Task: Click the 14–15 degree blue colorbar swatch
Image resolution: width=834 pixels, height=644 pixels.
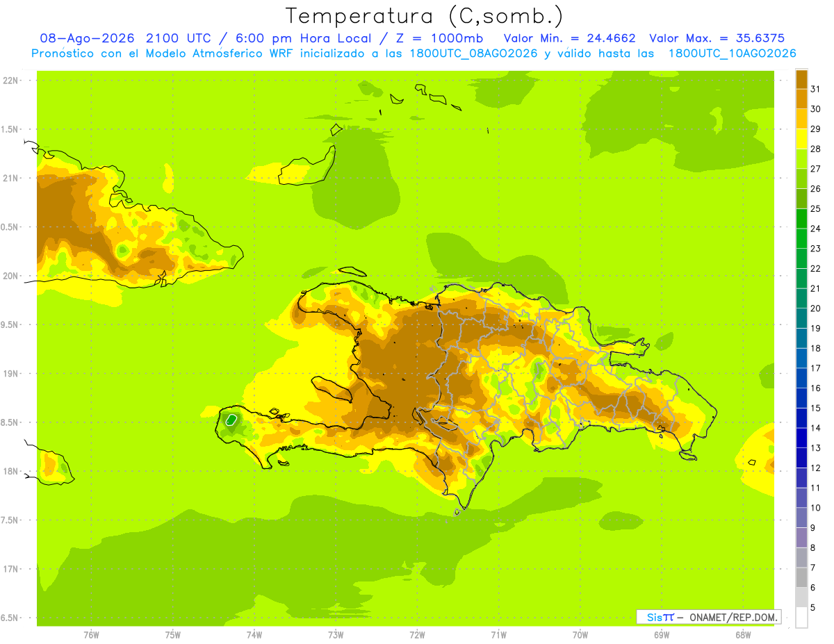Action: pos(801,418)
